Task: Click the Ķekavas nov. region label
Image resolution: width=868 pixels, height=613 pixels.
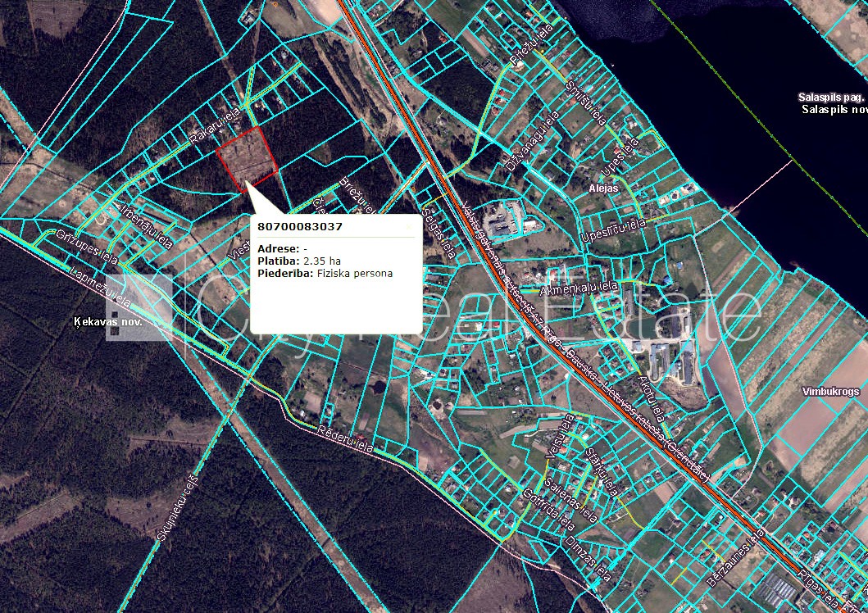Action: click(x=108, y=323)
